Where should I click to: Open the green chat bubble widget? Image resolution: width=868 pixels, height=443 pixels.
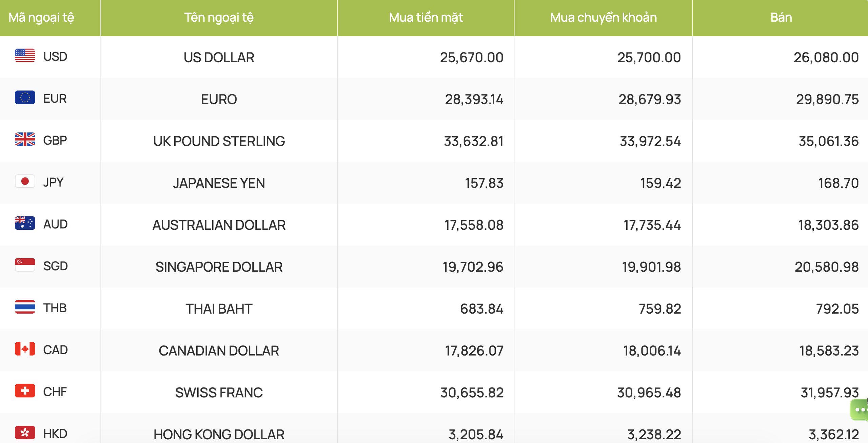click(x=860, y=410)
